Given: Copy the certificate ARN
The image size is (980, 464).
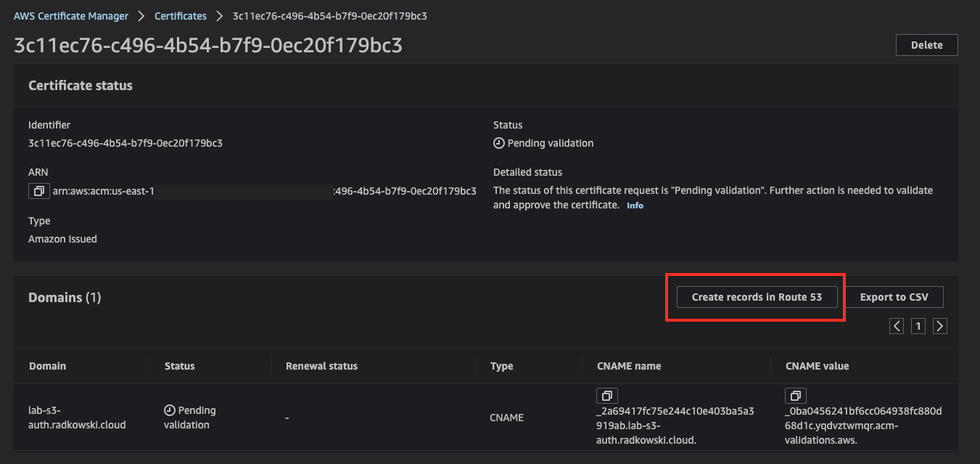Looking at the screenshot, I should pos(38,191).
